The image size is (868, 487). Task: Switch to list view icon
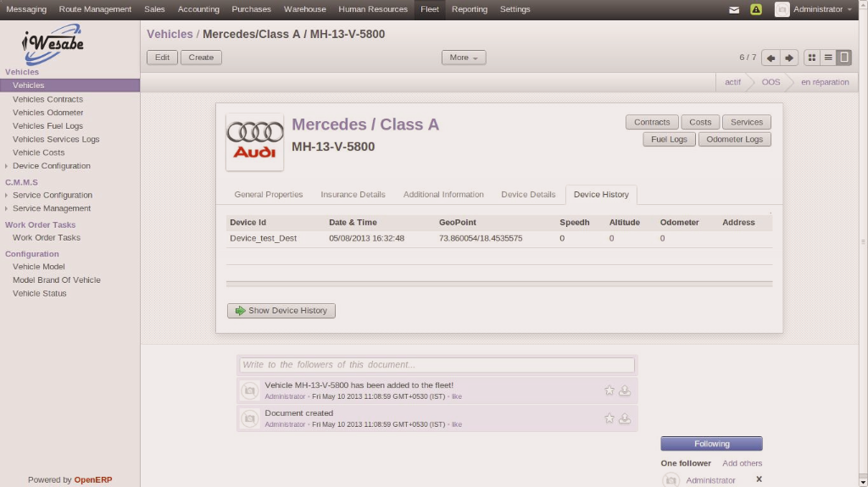click(828, 58)
